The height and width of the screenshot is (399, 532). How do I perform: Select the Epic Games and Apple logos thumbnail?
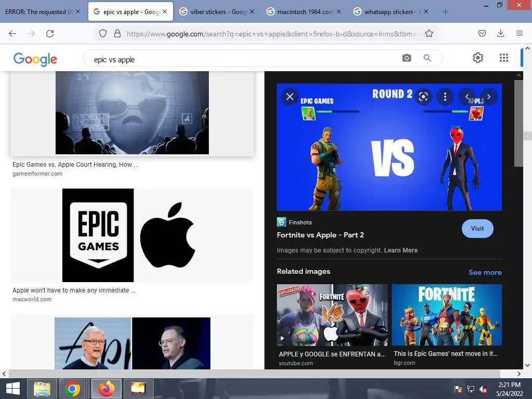132,235
